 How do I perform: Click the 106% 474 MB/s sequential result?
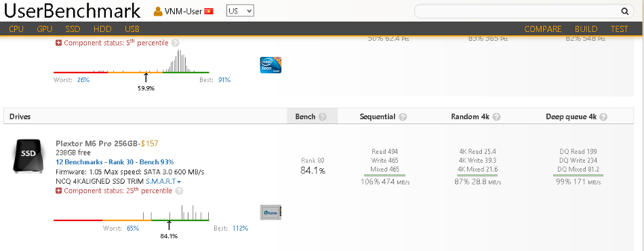point(385,181)
